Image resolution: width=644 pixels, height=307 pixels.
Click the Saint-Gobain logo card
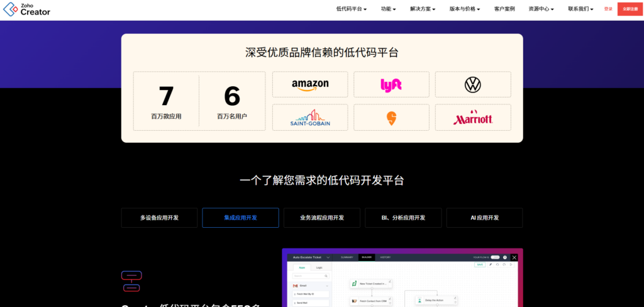[x=310, y=118]
